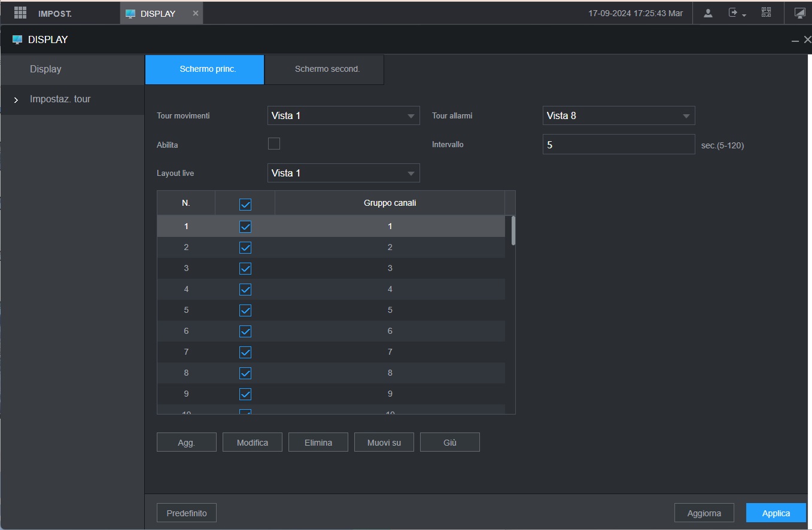Toggle the select-all checkbox in table header
The height and width of the screenshot is (530, 812).
pyautogui.click(x=245, y=205)
